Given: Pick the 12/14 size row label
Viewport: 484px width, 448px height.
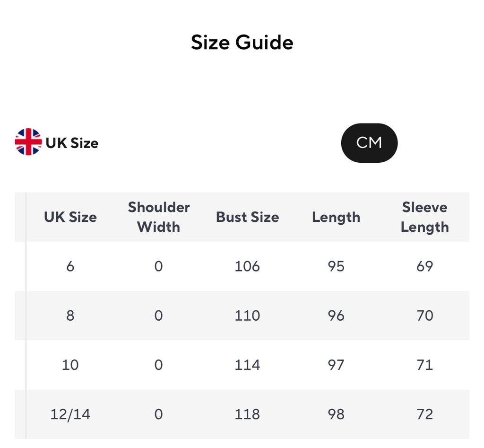Looking at the screenshot, I should 70,414.
